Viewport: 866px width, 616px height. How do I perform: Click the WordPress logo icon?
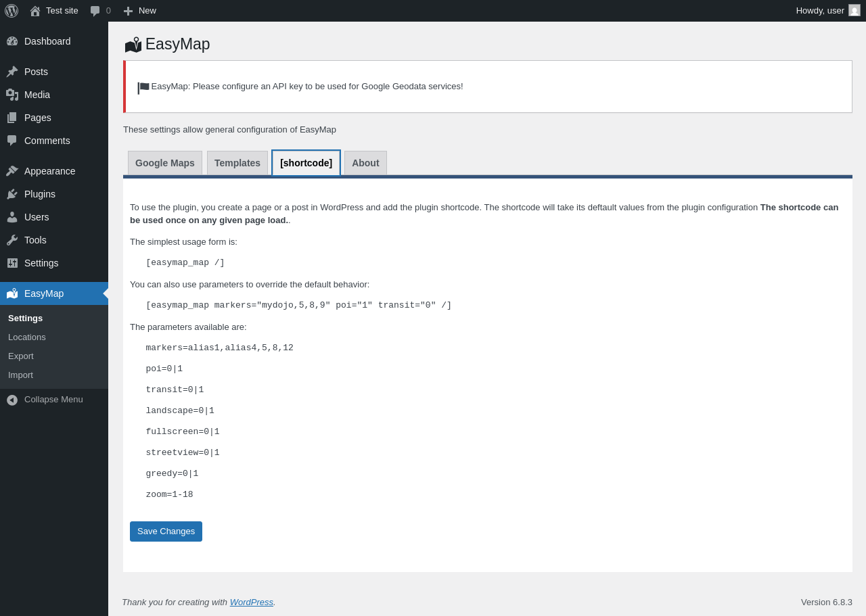pyautogui.click(x=12, y=11)
